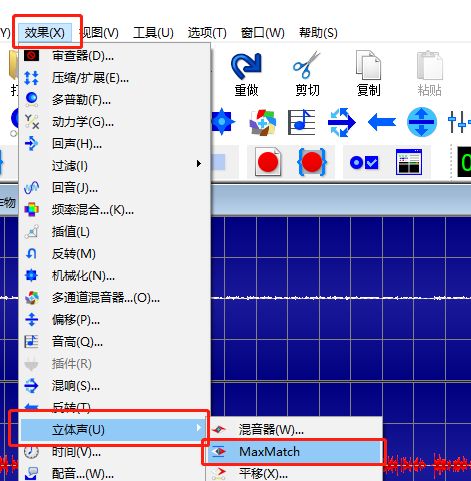Open 多通道混音器...(O)... entry

[115, 298]
